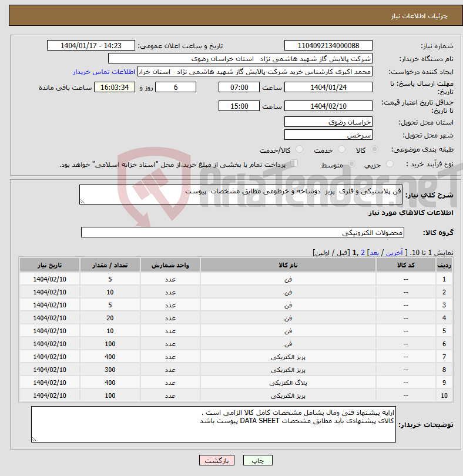The height and width of the screenshot is (476, 463).
Task: Click پریز الکتریکی in row 10
Action: click(288, 395)
